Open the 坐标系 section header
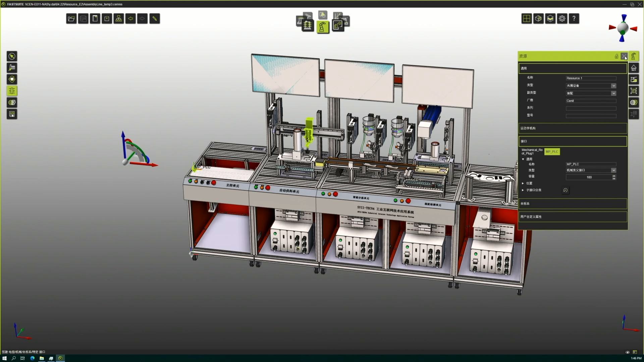 coord(572,203)
